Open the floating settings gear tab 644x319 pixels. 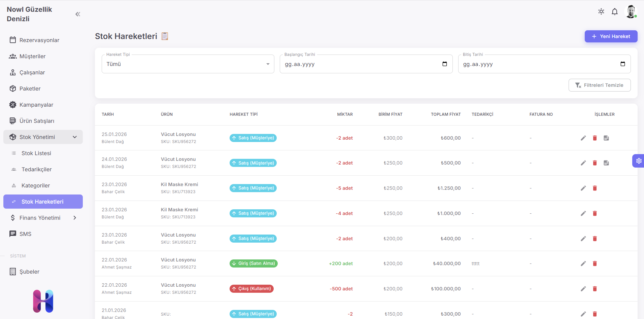639,161
